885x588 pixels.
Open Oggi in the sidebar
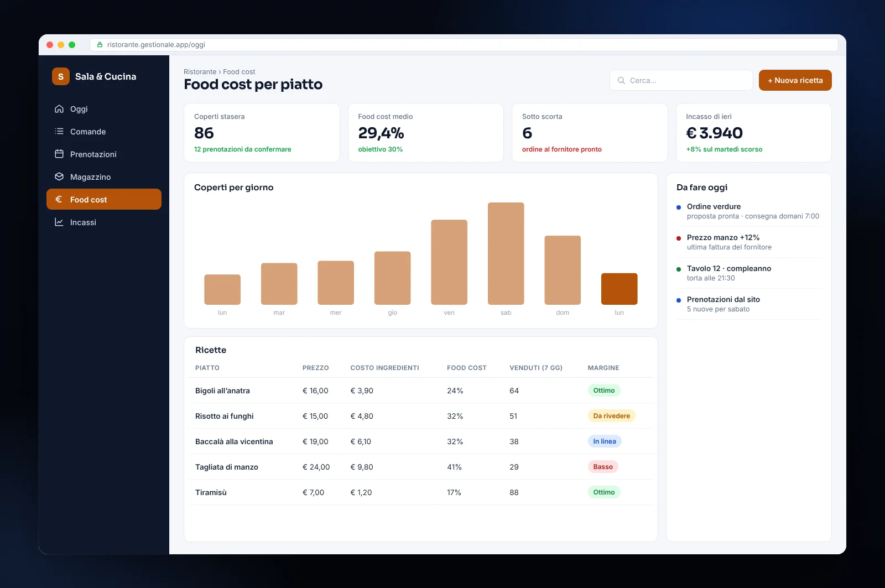(104, 109)
